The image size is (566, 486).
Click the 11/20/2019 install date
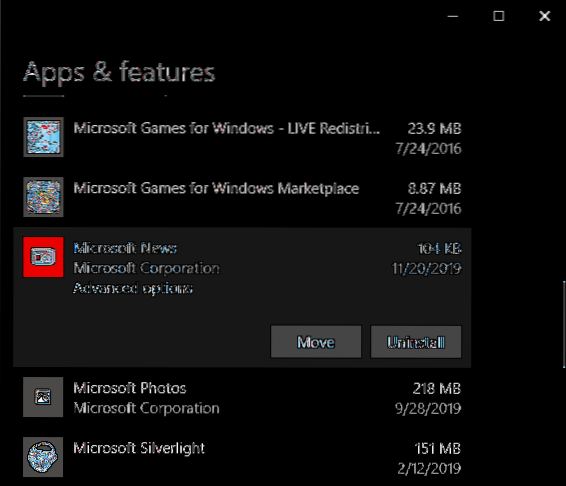click(x=427, y=268)
